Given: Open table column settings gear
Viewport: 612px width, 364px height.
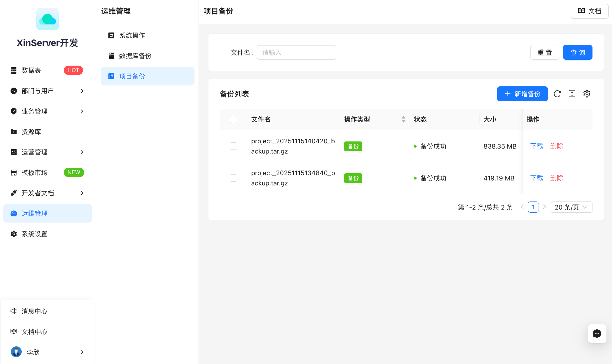Looking at the screenshot, I should 587,94.
